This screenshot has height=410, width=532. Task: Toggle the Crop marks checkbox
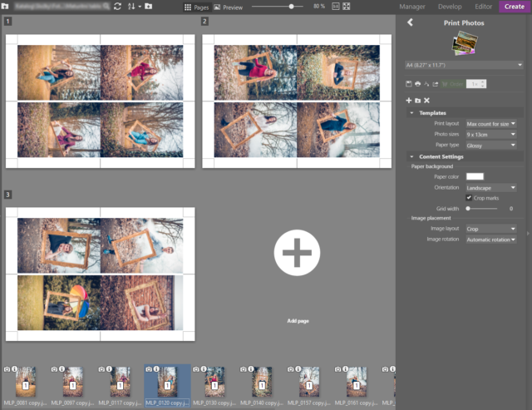pyautogui.click(x=469, y=198)
